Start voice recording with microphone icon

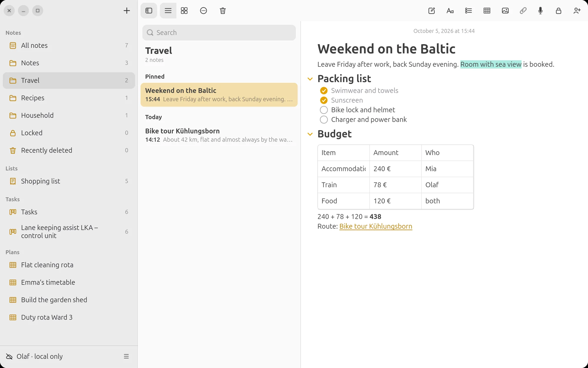(540, 11)
